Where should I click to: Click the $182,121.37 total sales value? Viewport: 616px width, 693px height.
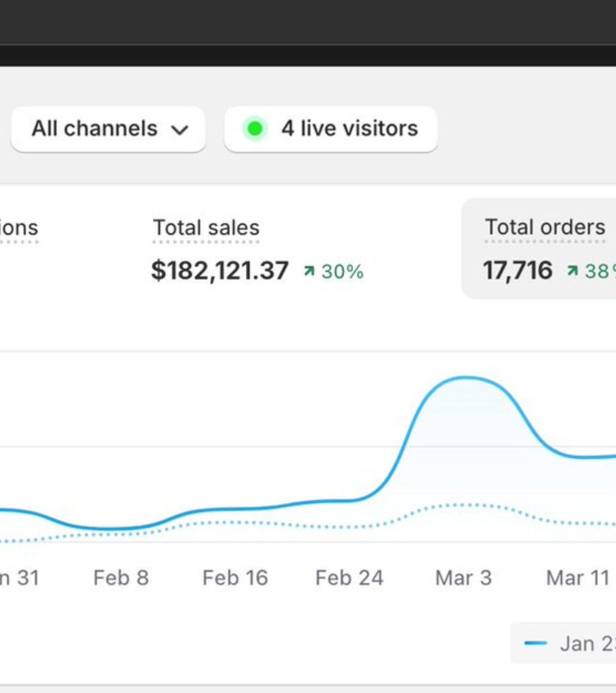coord(219,271)
